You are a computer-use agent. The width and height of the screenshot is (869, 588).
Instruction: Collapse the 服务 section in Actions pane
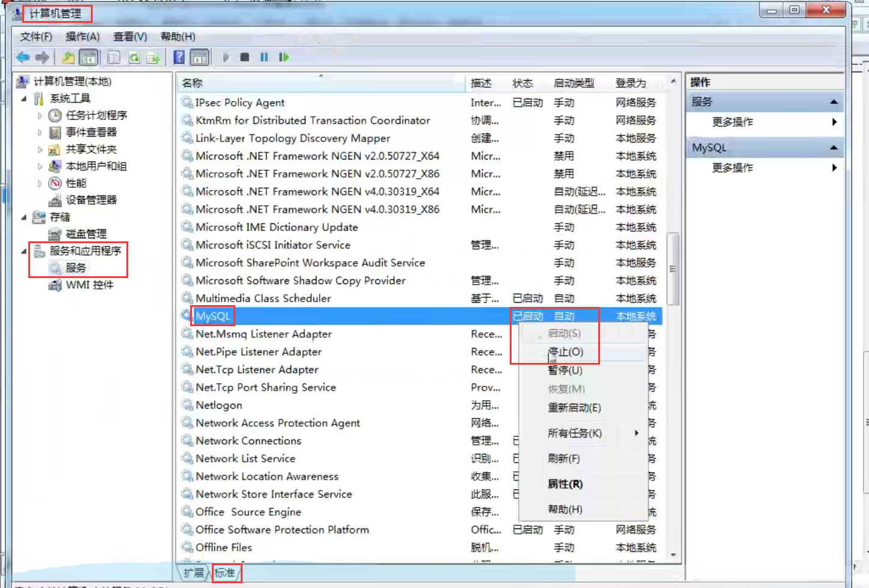click(x=834, y=102)
